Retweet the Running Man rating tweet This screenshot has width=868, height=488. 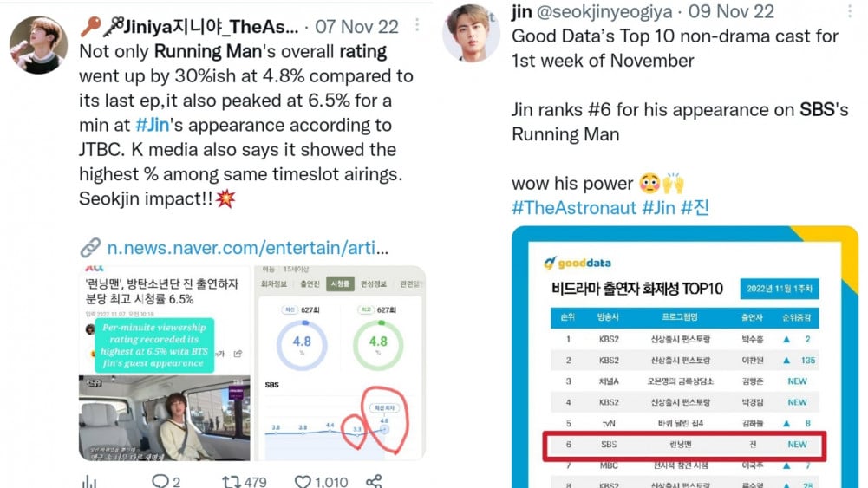231,481
